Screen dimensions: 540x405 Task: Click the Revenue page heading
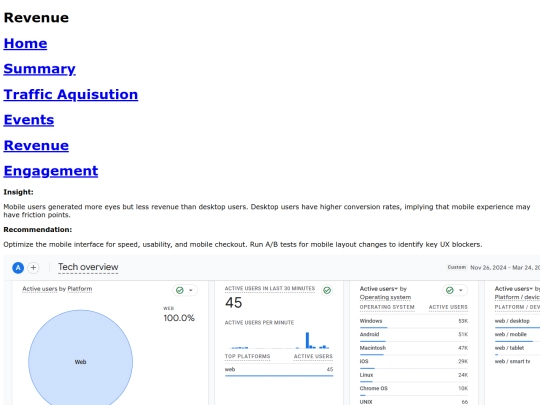36,18
